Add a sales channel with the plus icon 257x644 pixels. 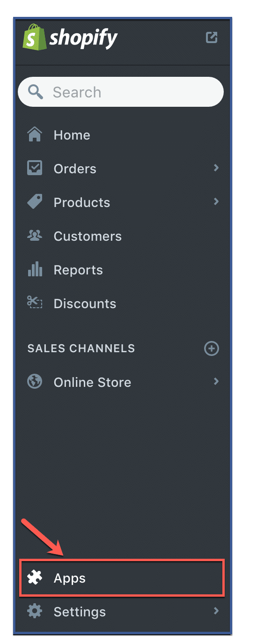[x=212, y=348]
